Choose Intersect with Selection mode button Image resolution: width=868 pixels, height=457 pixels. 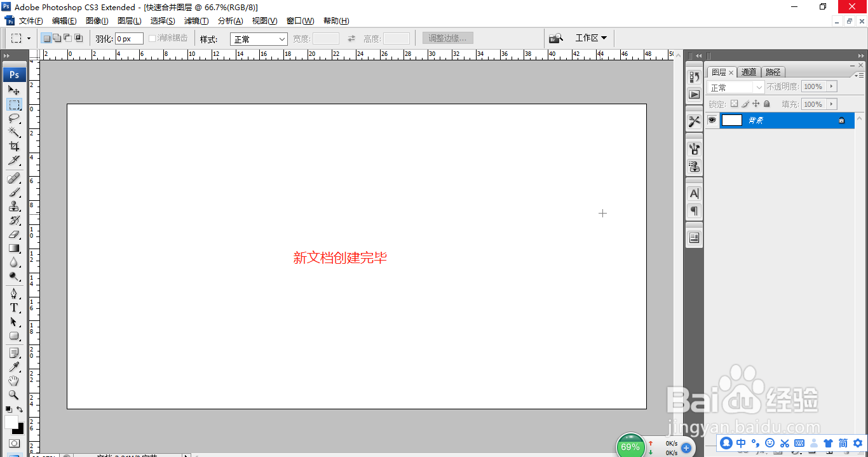pos(79,38)
